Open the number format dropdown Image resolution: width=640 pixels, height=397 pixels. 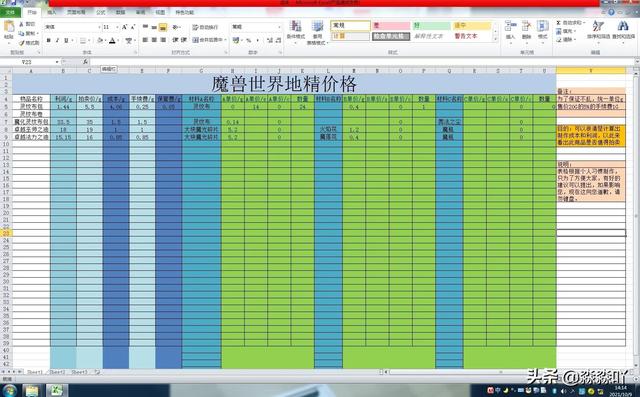(x=280, y=27)
